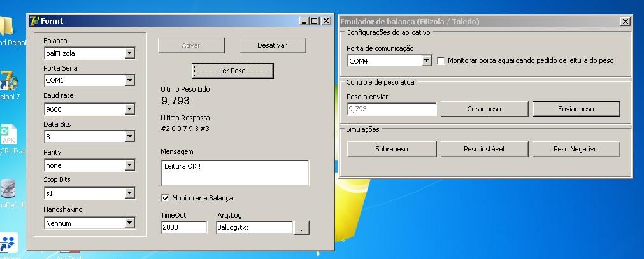Click the Peso Negativo simulation button
This screenshot has width=644, height=259.
tap(576, 149)
